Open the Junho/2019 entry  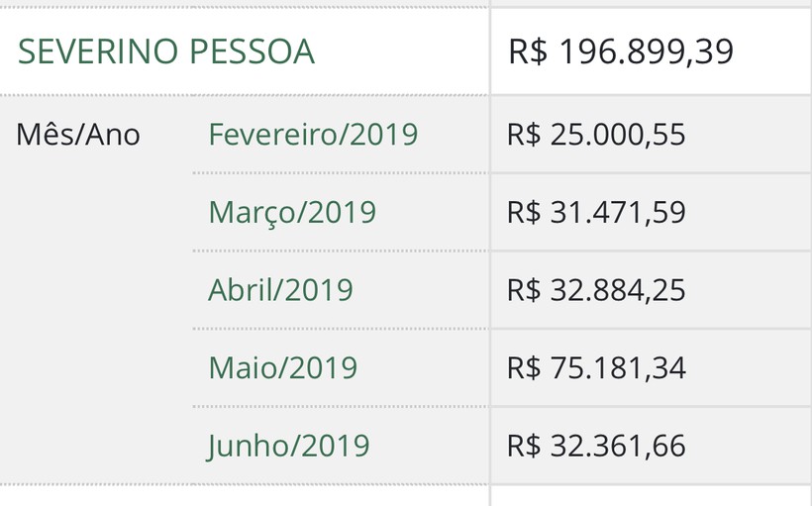coord(288,446)
